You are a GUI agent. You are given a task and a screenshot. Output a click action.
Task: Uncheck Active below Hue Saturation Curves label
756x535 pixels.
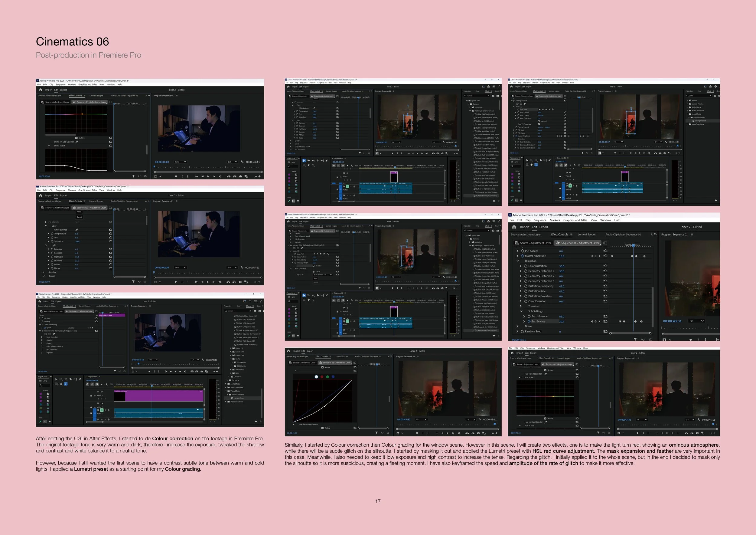(x=322, y=428)
